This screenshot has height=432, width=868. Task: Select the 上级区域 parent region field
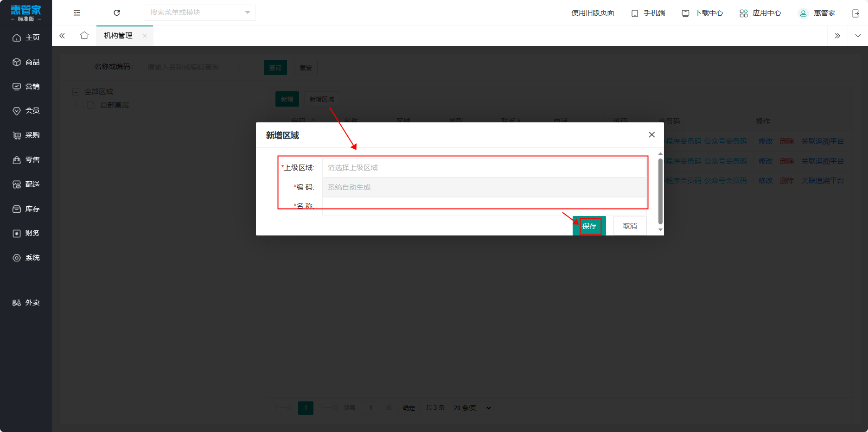point(485,168)
